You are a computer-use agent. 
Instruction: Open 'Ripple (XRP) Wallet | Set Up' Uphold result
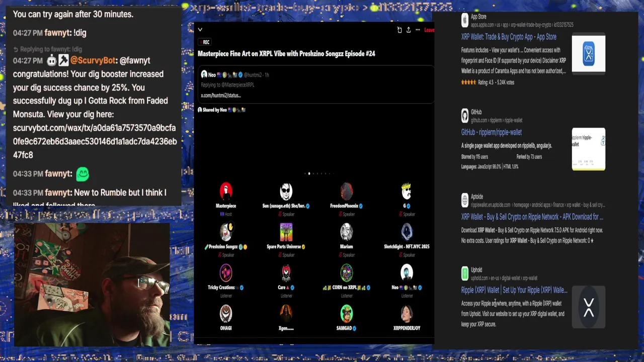pyautogui.click(x=514, y=290)
